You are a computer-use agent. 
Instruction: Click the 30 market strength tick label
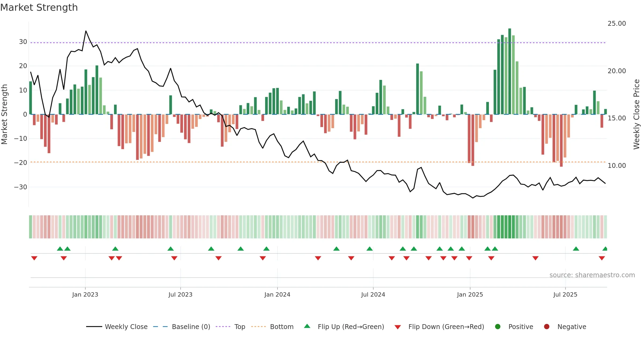point(23,42)
